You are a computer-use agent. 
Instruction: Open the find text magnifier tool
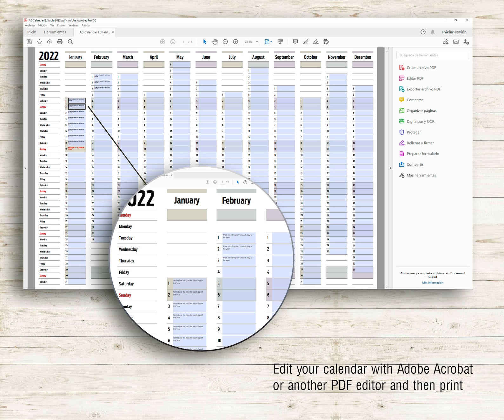(70, 42)
